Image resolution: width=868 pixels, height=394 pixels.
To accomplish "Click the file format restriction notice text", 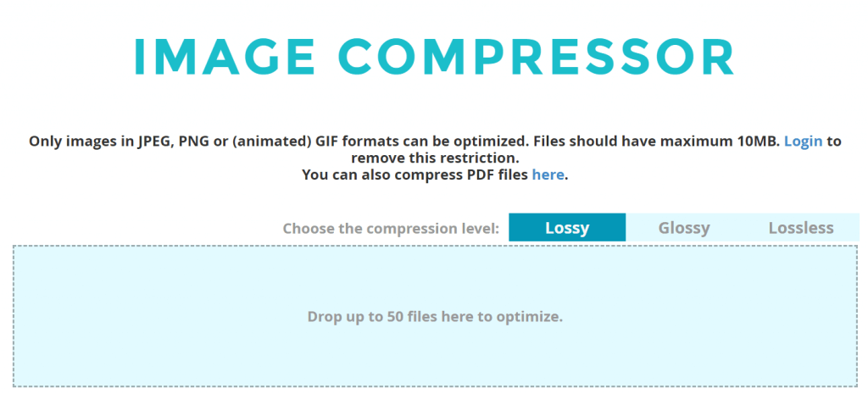I will click(x=435, y=149).
